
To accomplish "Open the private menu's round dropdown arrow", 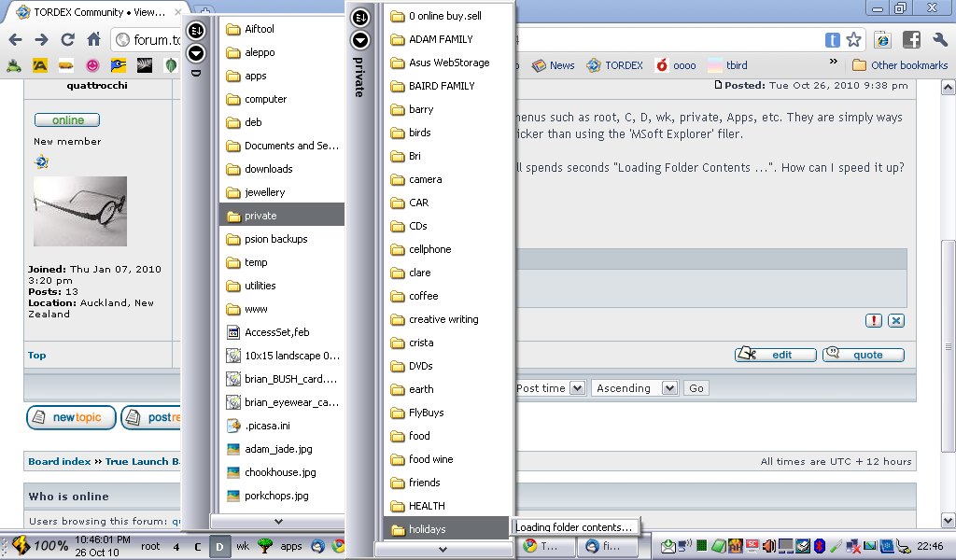I will pos(360,40).
